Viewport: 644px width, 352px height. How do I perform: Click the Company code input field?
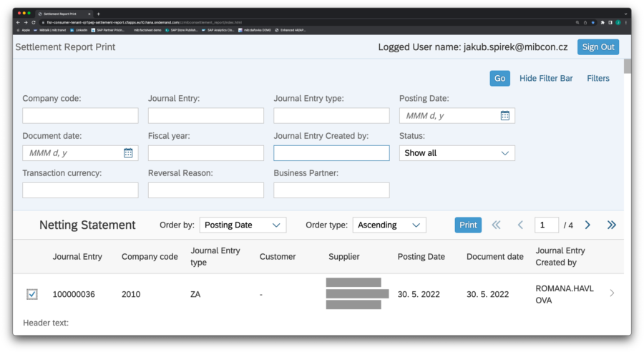tap(80, 116)
